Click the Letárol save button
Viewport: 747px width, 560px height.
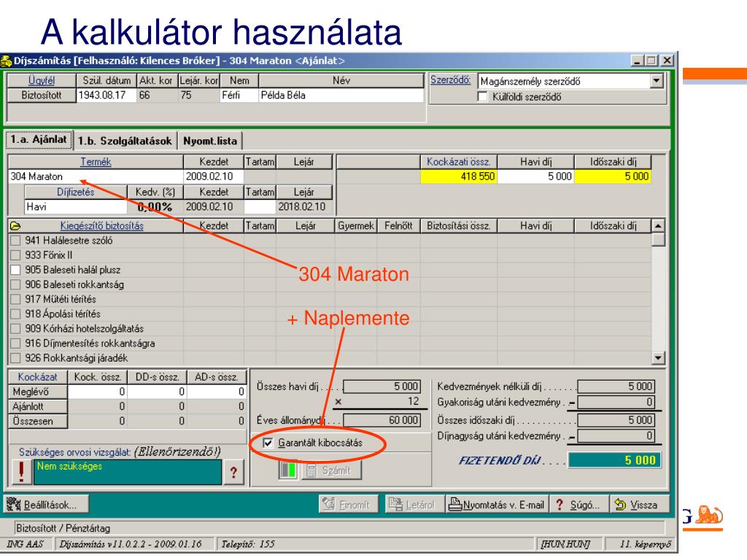pos(414,505)
